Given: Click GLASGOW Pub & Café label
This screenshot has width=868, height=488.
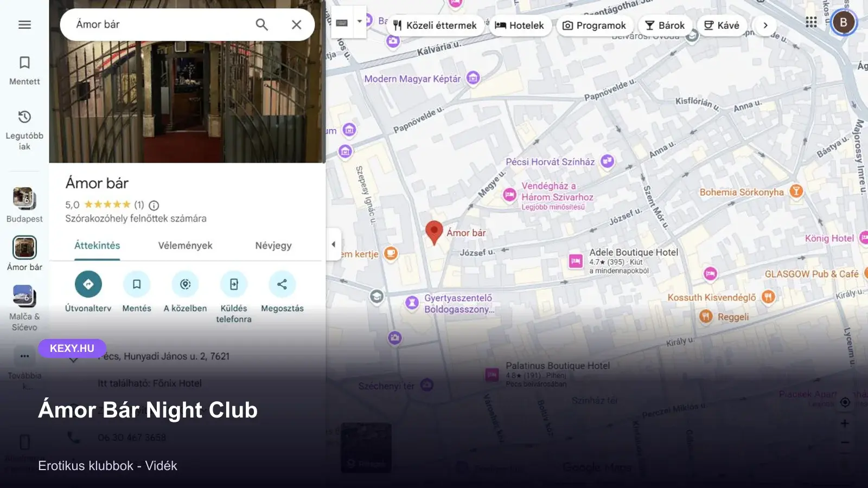Looking at the screenshot, I should tap(812, 274).
